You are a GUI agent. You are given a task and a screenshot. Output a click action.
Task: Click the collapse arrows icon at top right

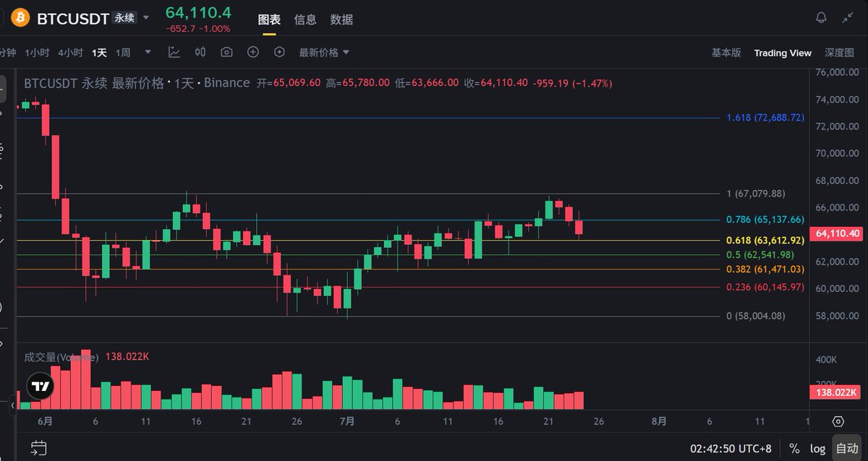point(848,18)
